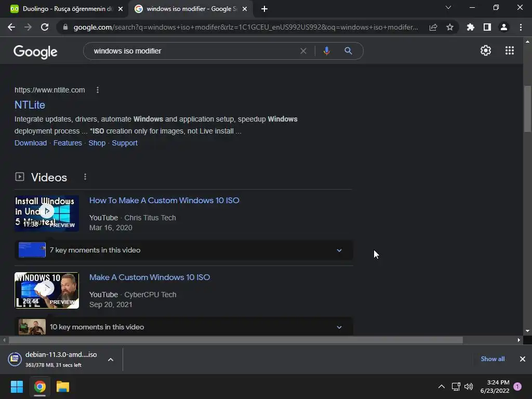Viewport: 532px width, 399px height.
Task: Open File Explorer from taskbar
Action: [x=63, y=387]
